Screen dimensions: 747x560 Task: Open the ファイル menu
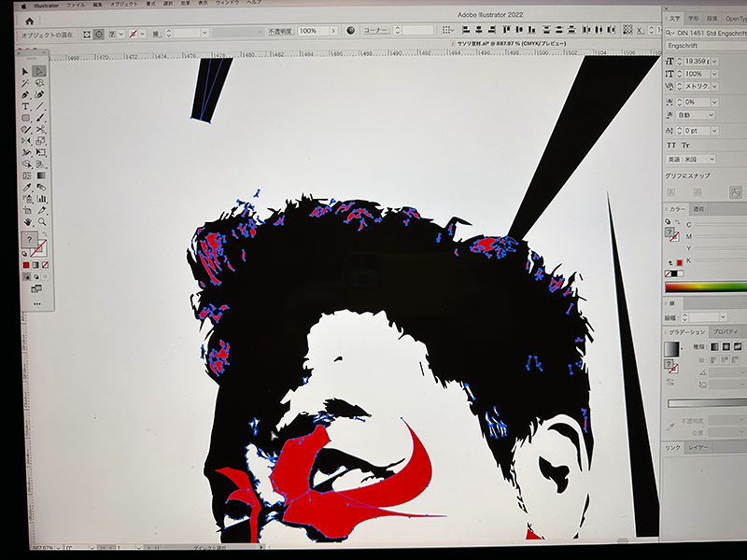point(76,6)
